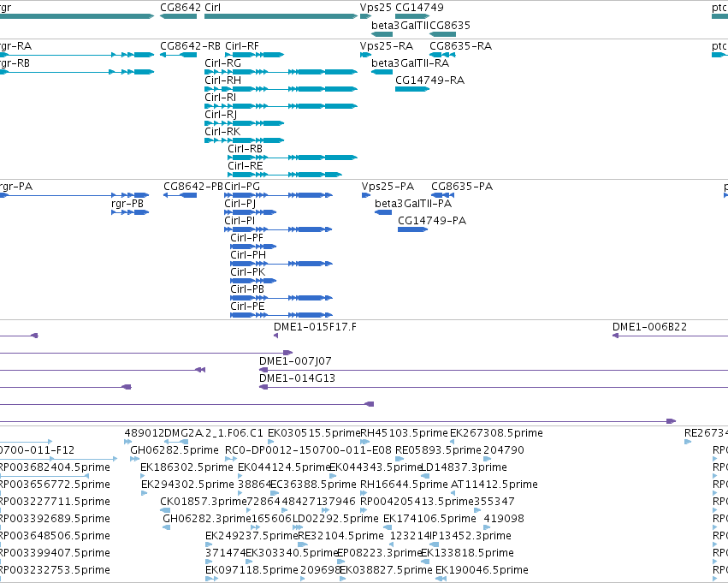Click the DME1-006B22 clone label
Image resolution: width=728 pixels, height=583 pixels.
(x=649, y=328)
